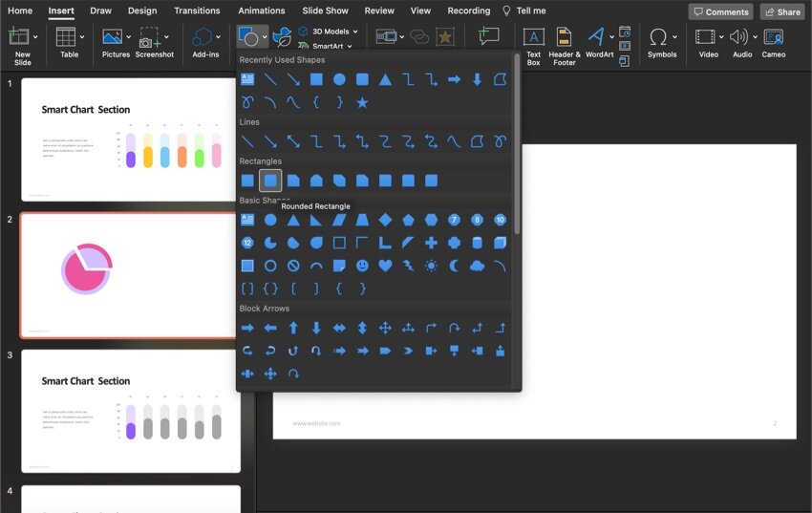Insert the cloud shape from Basic Shapes
Viewport: 812px width, 513px height.
point(477,266)
